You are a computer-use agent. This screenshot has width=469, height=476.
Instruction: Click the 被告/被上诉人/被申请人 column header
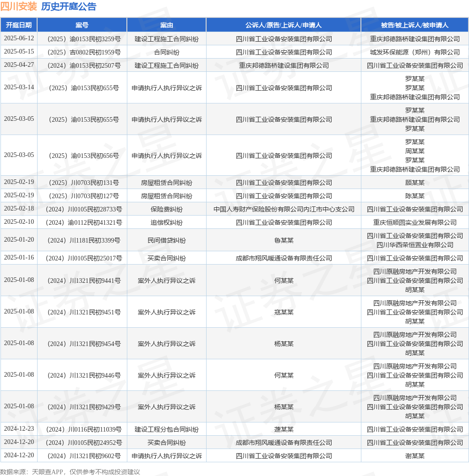pyautogui.click(x=414, y=25)
